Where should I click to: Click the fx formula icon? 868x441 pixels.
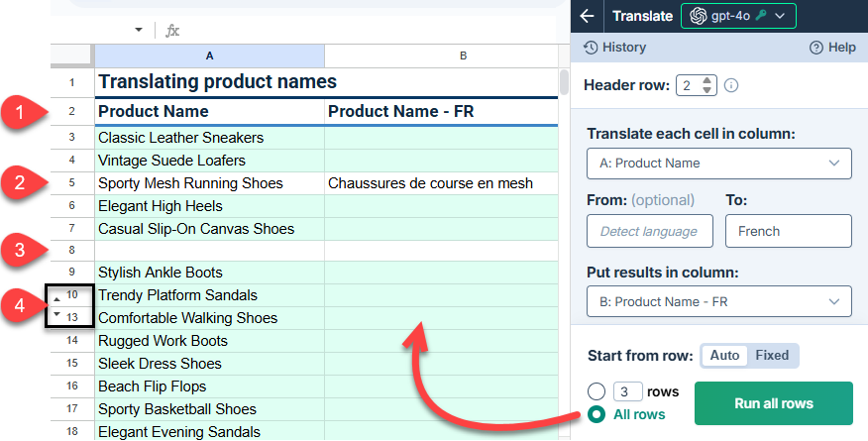coord(172,31)
